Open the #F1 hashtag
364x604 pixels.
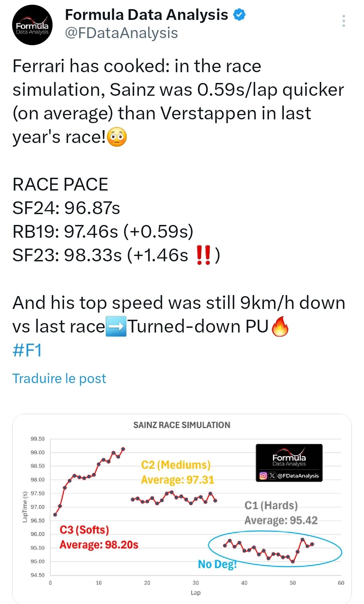[27, 350]
